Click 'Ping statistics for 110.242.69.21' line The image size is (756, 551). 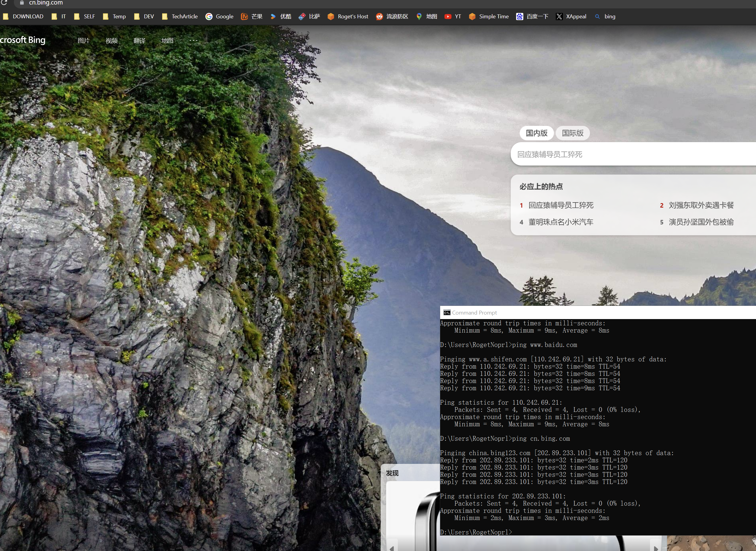point(501,403)
